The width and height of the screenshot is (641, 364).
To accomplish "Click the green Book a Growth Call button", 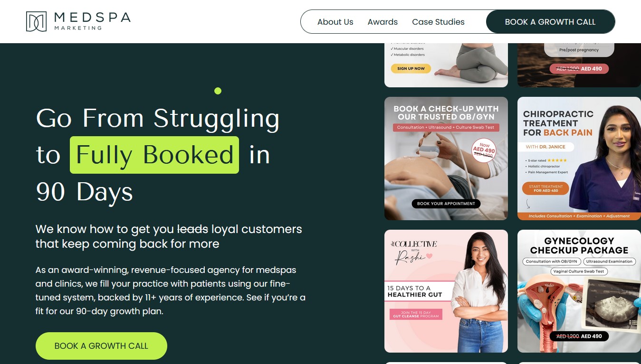I will tap(101, 346).
